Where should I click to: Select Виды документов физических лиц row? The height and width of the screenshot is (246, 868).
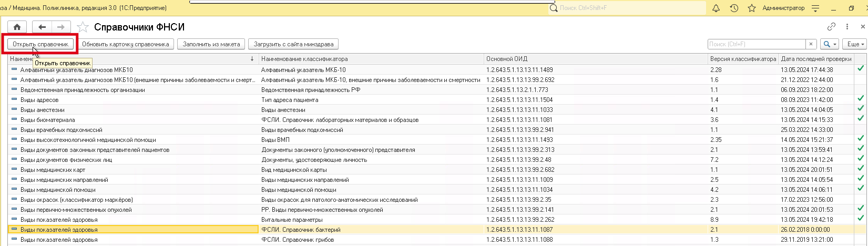pos(437,159)
